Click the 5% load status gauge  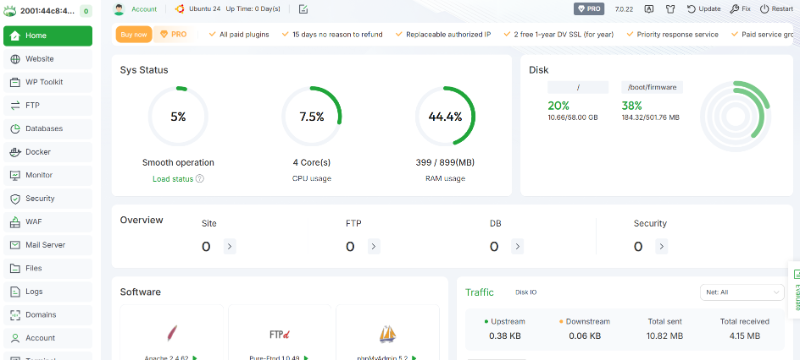click(x=178, y=117)
